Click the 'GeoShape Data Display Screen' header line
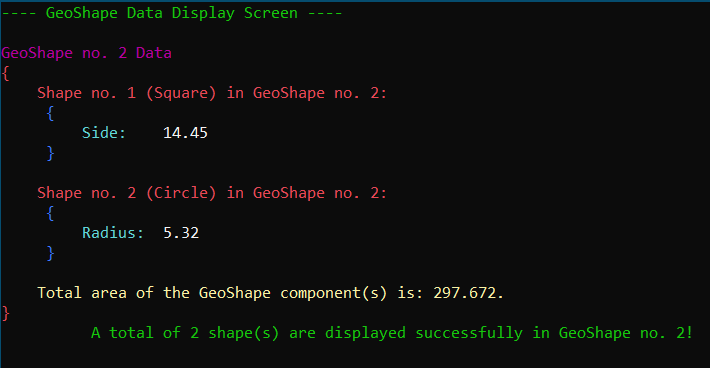The height and width of the screenshot is (368, 710). pos(172,13)
